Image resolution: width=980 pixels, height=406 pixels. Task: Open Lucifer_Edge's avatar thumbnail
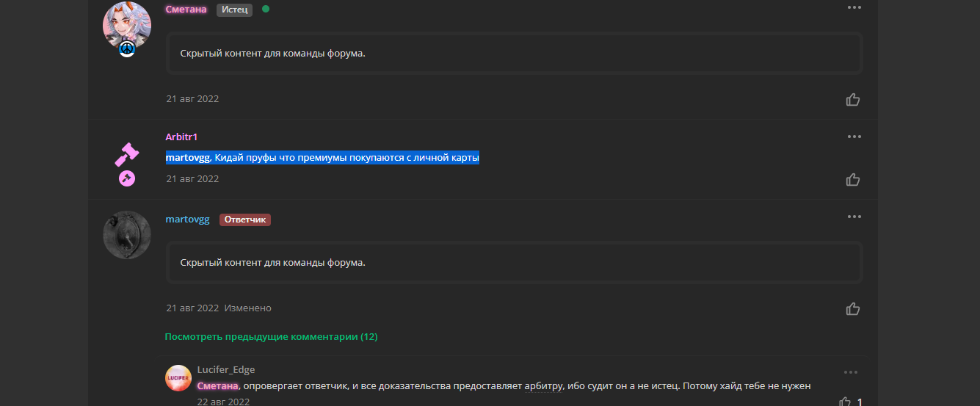click(178, 377)
